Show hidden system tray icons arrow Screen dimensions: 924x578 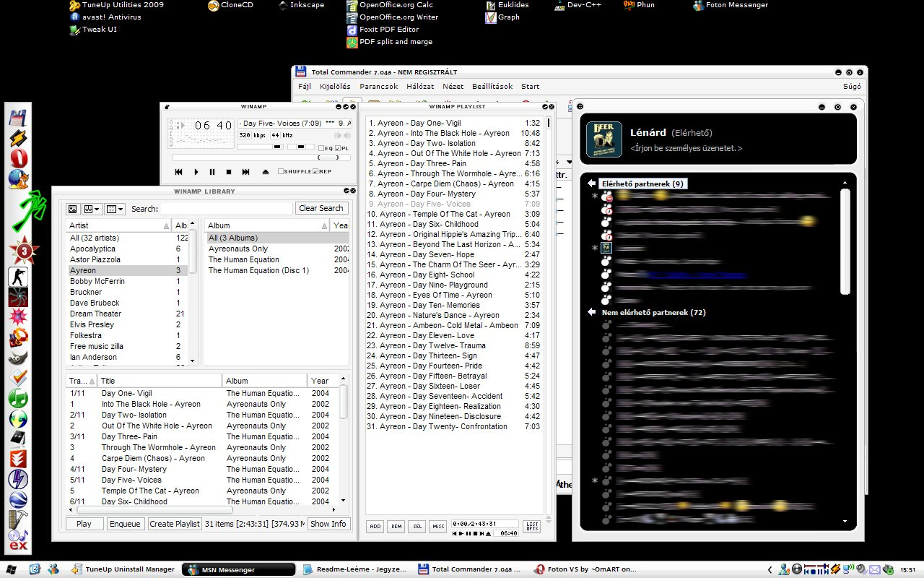[770, 569]
